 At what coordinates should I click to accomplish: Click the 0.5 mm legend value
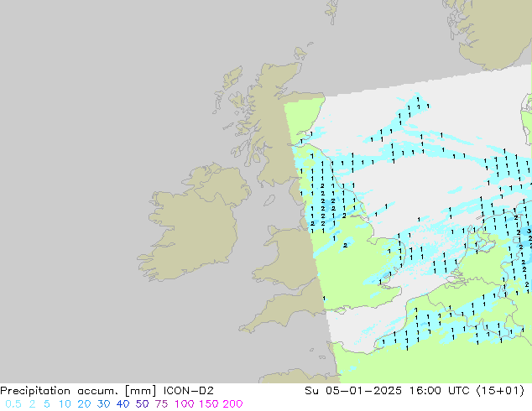coord(13,404)
